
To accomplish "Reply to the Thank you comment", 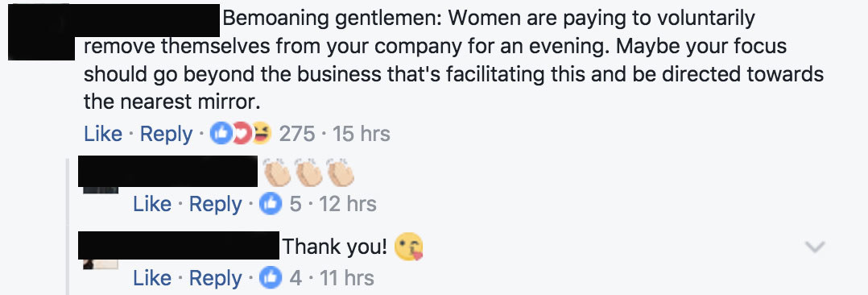I will (x=215, y=278).
